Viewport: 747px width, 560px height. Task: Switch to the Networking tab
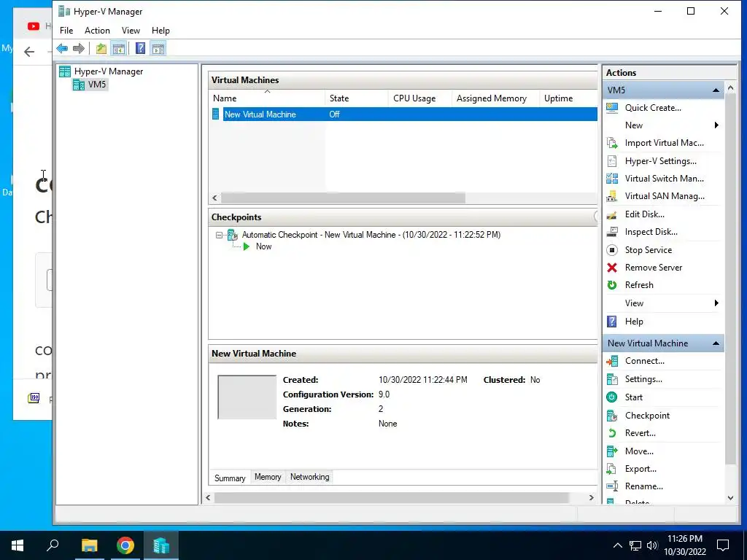click(x=309, y=477)
